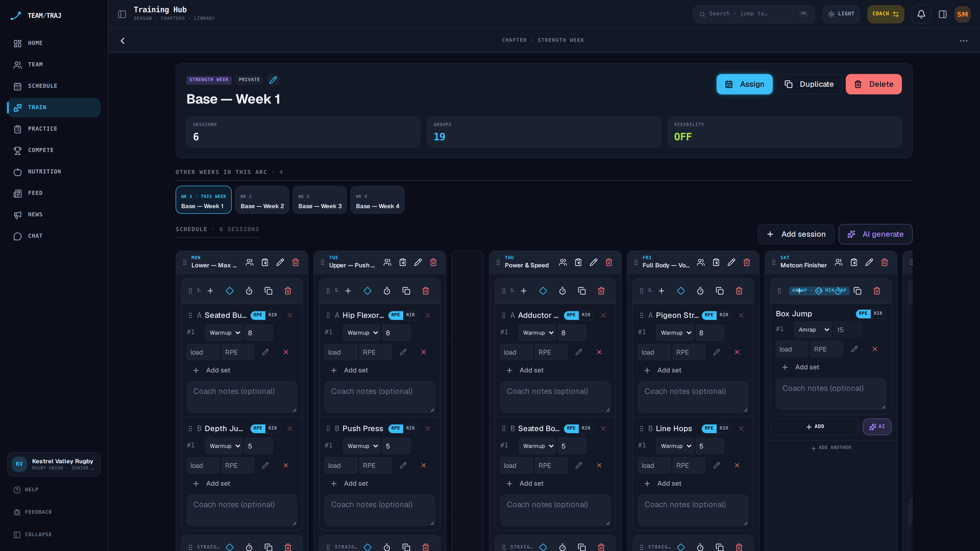This screenshot has height=551, width=980.
Task: Assign athletes to Thursday Power & Speed
Action: [x=563, y=262]
